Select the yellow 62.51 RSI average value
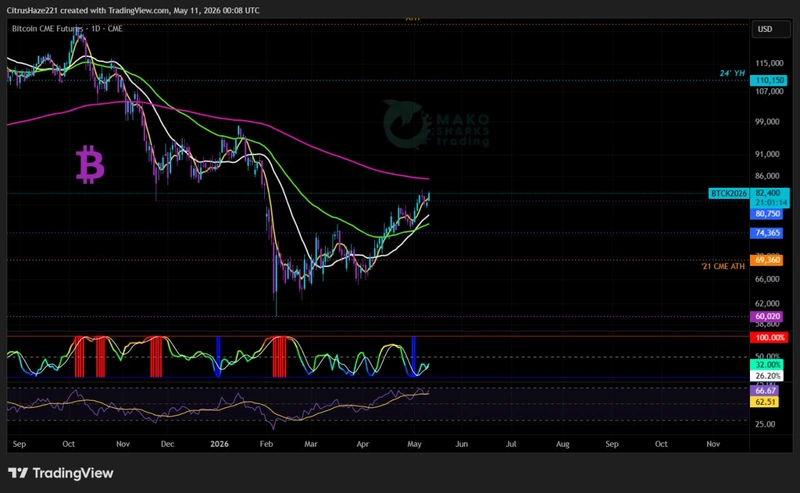 click(764, 402)
